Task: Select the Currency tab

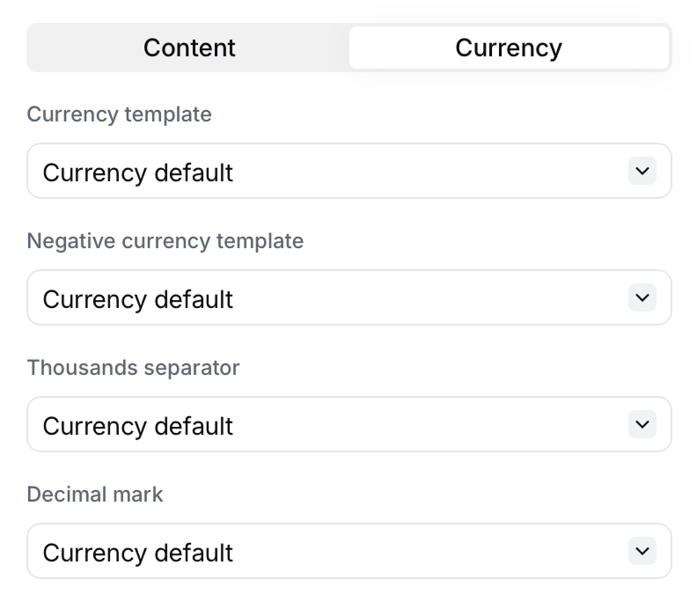Action: pyautogui.click(x=509, y=48)
